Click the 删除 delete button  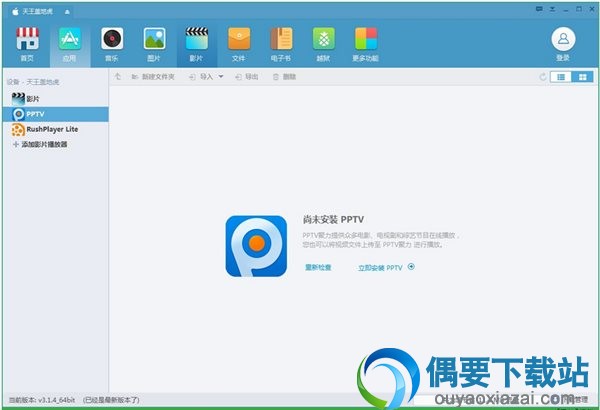point(284,77)
